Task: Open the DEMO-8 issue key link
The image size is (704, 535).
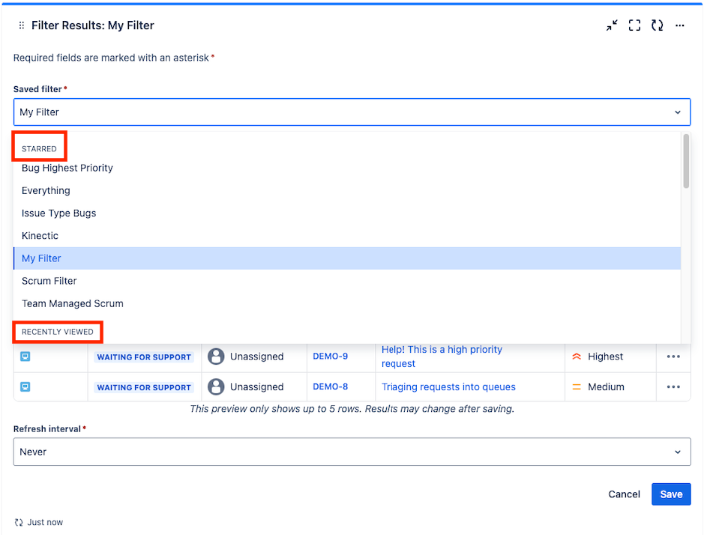Action: pos(330,386)
